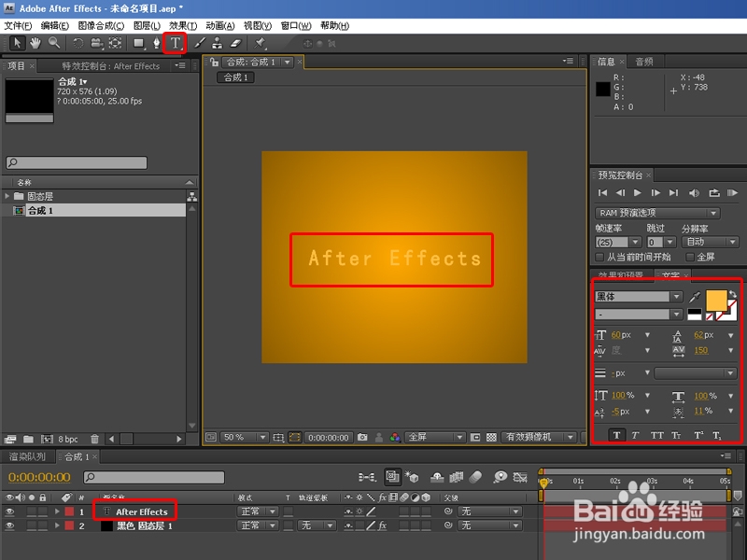Toggle Small Caps button
The width and height of the screenshot is (747, 560).
pos(676,435)
